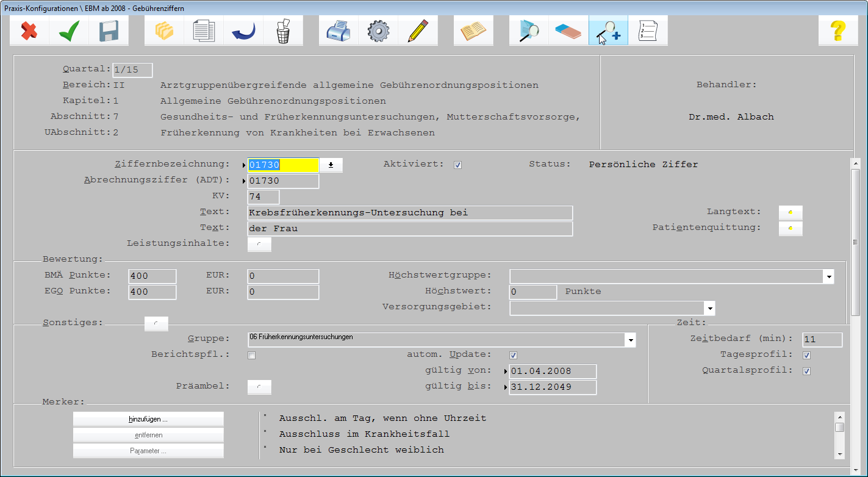Click the printer icon

pyautogui.click(x=339, y=30)
